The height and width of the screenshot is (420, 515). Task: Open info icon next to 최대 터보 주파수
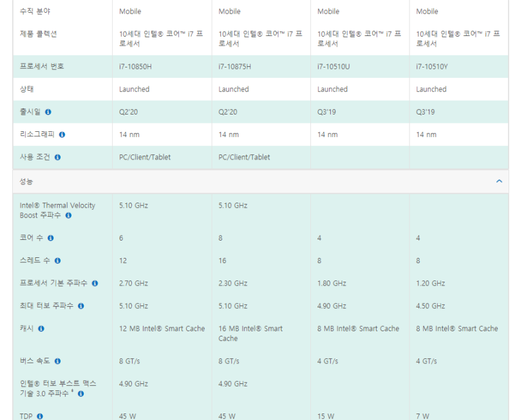[x=81, y=306]
